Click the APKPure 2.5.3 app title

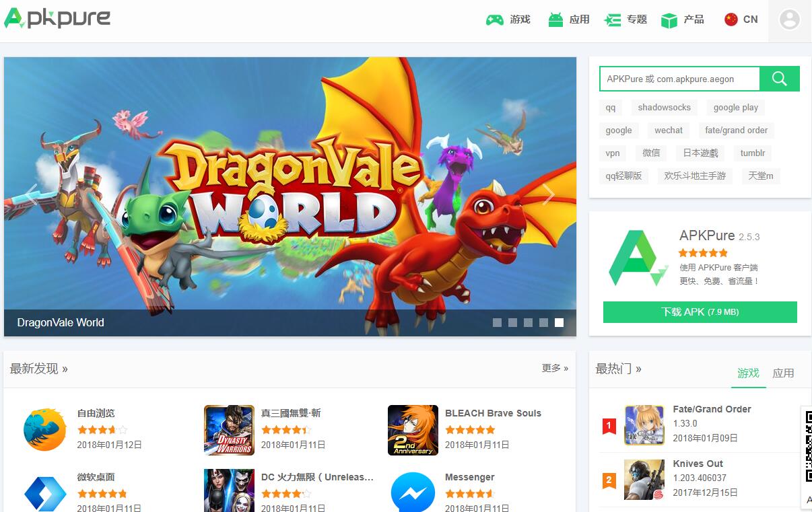click(x=719, y=235)
